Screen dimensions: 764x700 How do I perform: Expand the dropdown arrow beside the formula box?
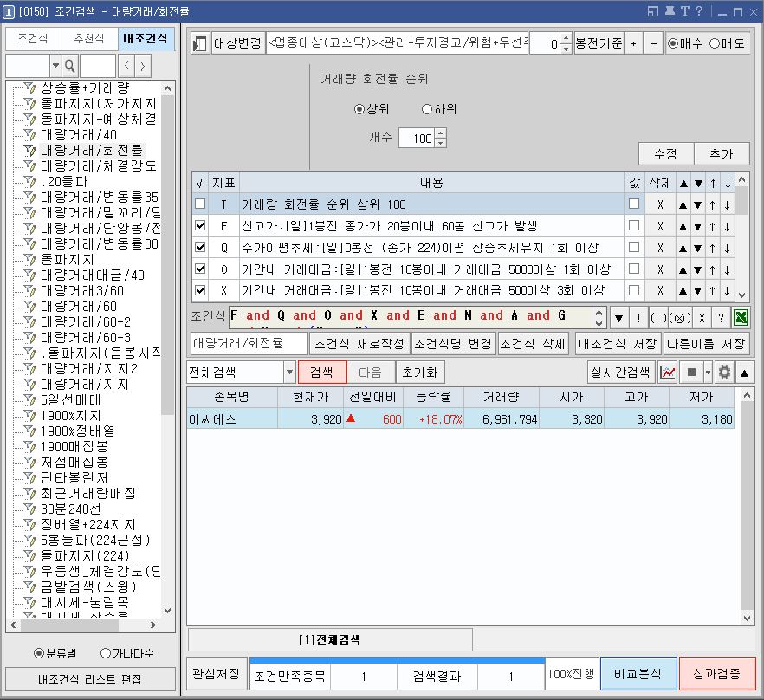[618, 316]
